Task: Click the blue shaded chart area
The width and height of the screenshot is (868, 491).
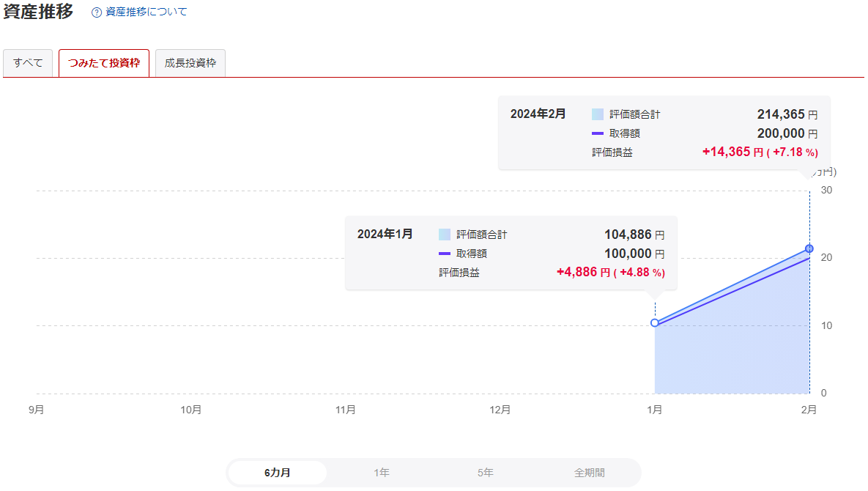Action: click(x=732, y=352)
